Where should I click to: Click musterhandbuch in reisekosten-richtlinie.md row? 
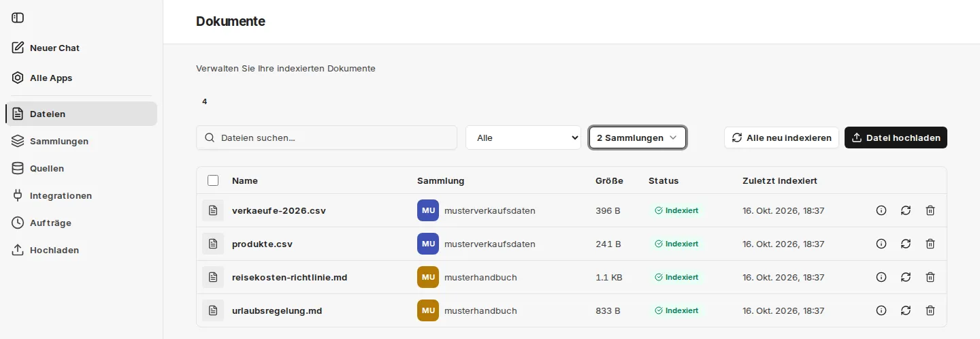pos(480,277)
